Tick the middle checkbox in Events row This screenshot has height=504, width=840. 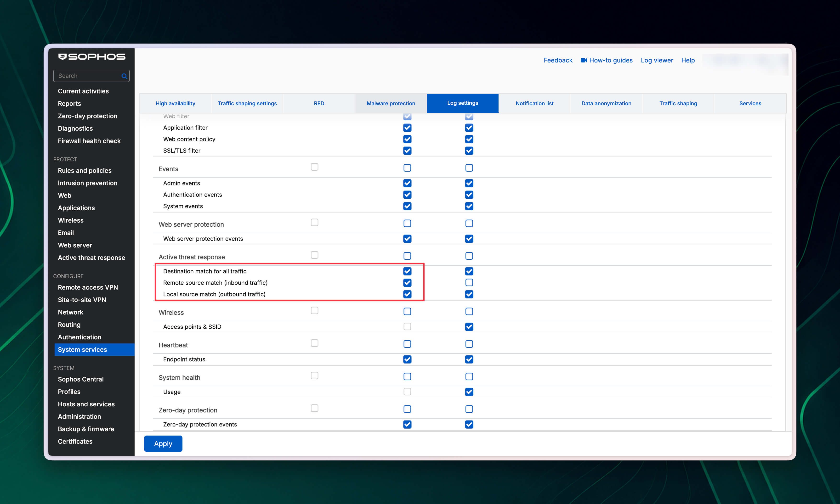click(x=407, y=168)
